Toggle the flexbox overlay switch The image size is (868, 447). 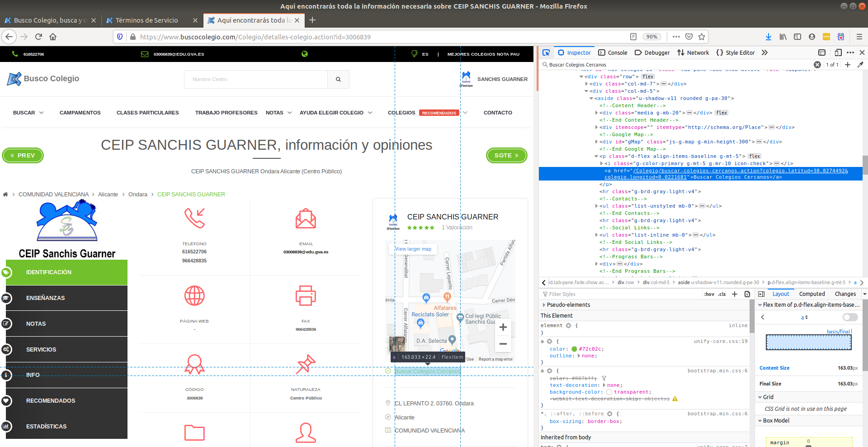pos(850,317)
